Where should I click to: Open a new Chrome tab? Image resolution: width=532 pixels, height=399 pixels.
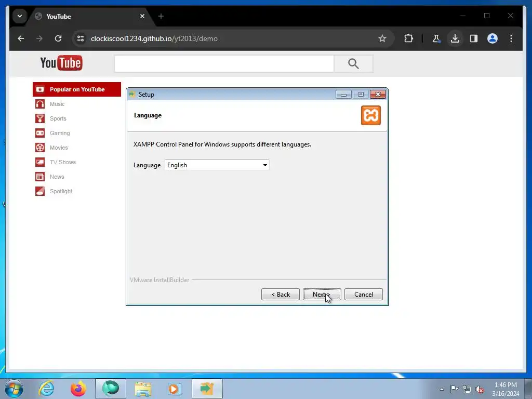[x=161, y=16]
